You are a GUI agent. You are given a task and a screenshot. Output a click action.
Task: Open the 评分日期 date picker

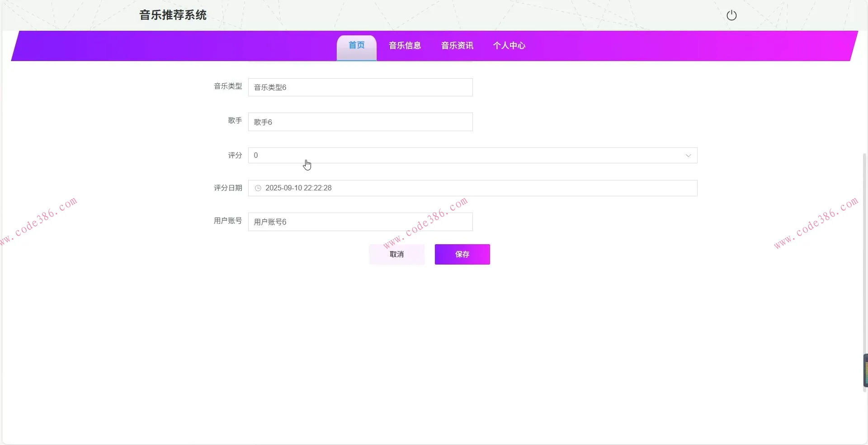pos(452,188)
